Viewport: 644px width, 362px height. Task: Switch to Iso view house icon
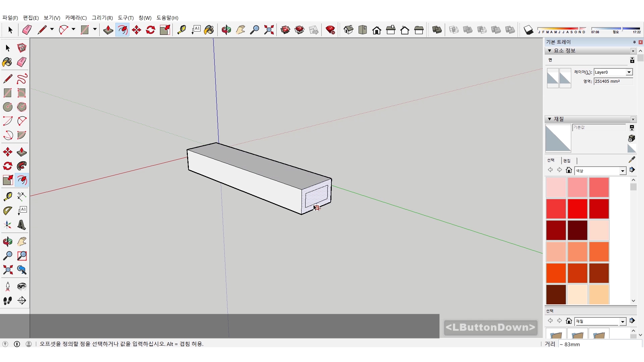348,30
